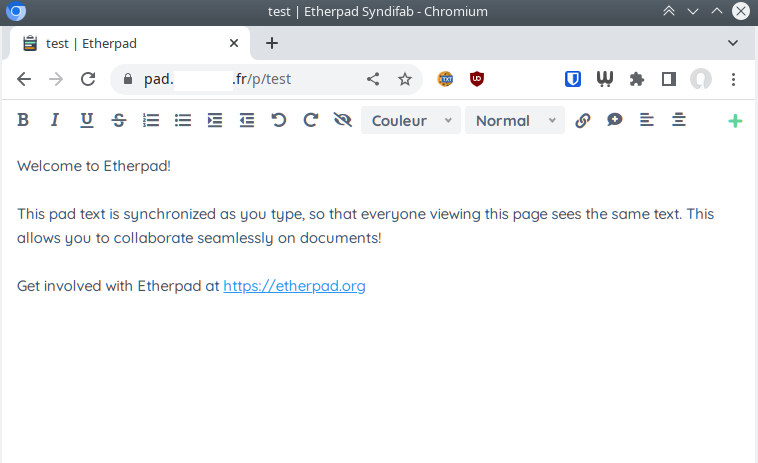The width and height of the screenshot is (758, 463).
Task: Toggle bold formatting in Etherpad toolbar
Action: point(23,120)
